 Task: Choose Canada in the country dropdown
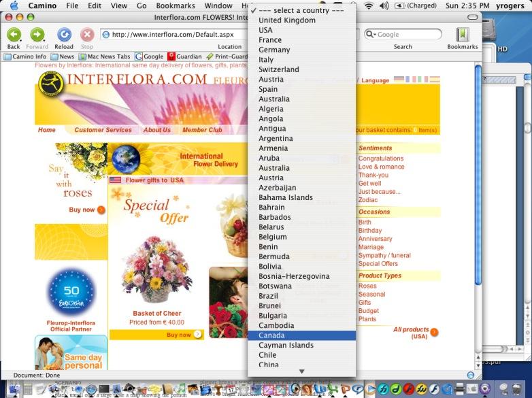[x=301, y=335]
